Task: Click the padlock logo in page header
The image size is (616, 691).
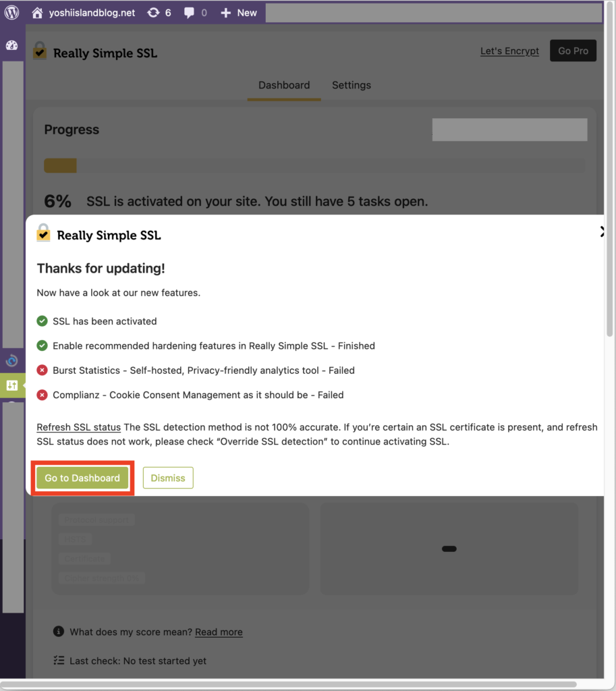Action: click(x=40, y=51)
